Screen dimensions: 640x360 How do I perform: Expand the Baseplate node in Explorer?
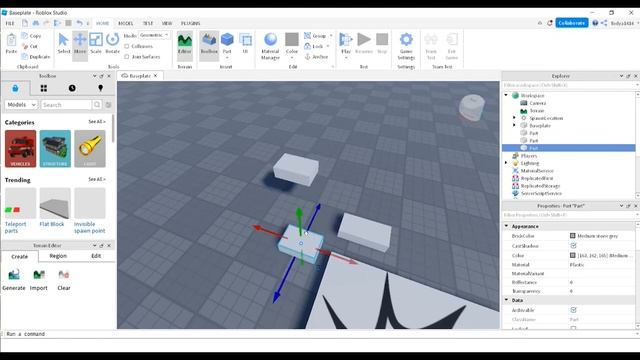point(514,125)
